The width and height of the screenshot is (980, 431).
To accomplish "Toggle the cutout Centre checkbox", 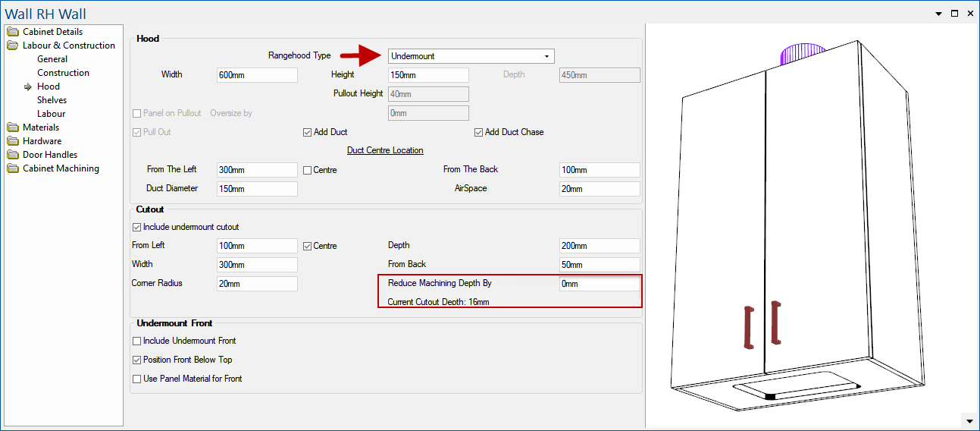I will (308, 246).
